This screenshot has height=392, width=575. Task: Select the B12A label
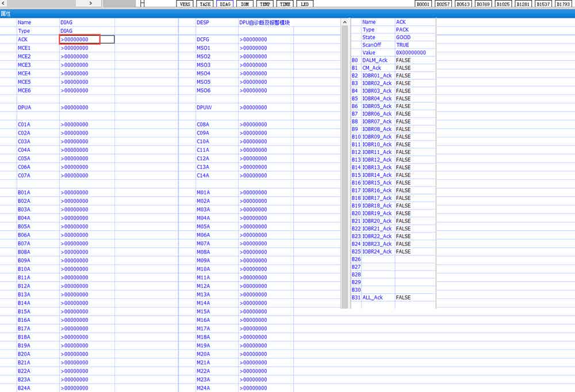pyautogui.click(x=24, y=286)
